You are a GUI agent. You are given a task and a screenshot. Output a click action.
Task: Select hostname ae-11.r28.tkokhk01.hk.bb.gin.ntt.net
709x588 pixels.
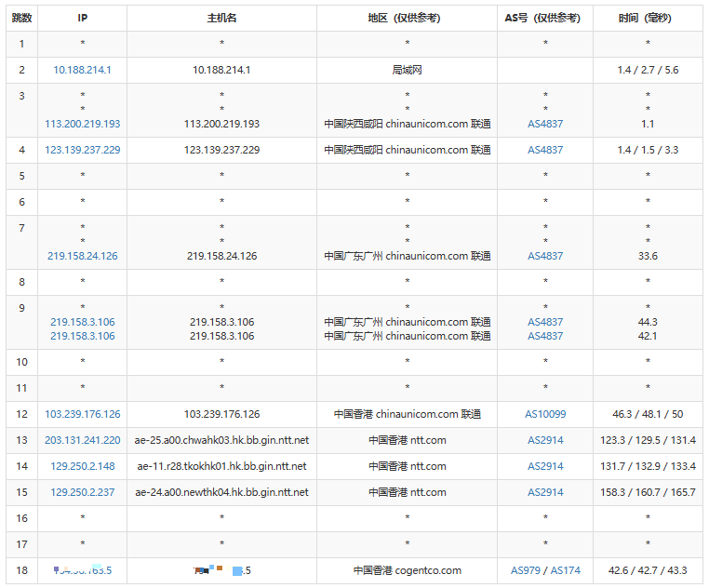point(221,466)
